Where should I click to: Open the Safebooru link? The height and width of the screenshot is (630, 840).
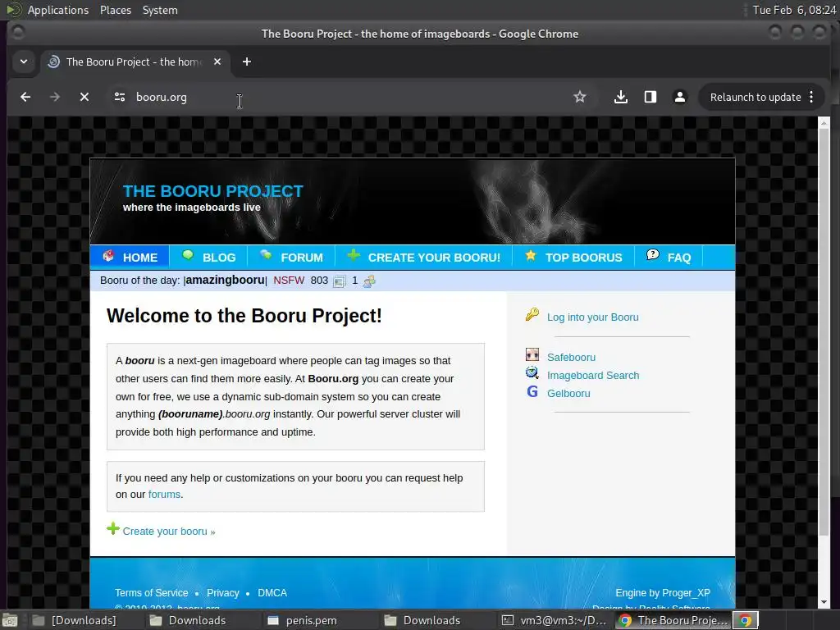click(571, 358)
